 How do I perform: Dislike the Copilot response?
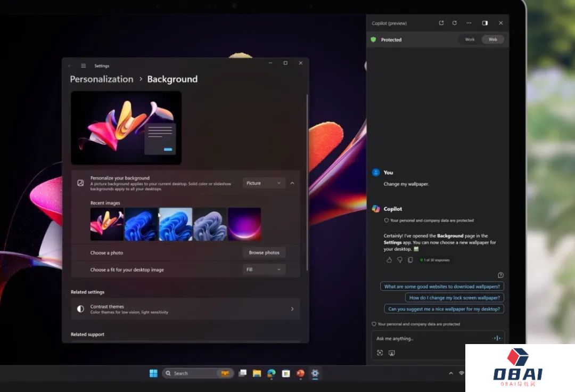(x=400, y=259)
